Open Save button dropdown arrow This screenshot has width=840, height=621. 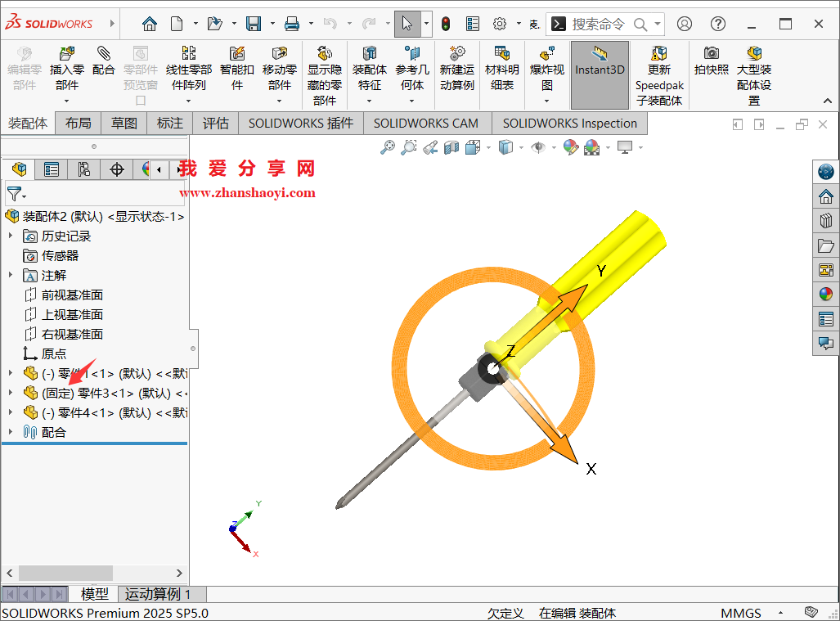(272, 24)
